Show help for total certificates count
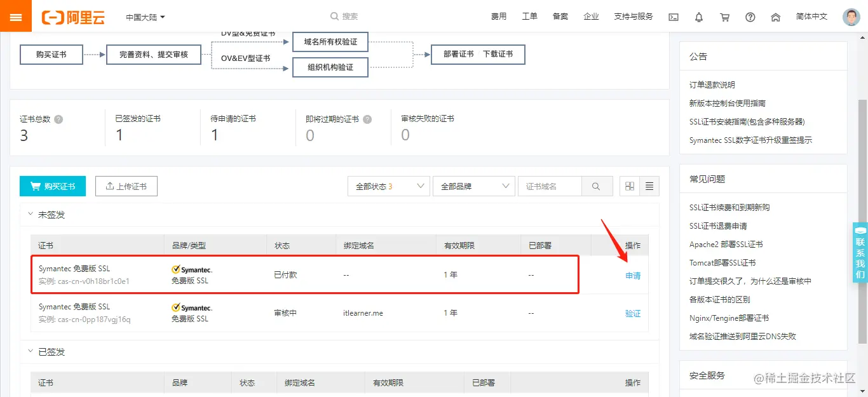Image resolution: width=868 pixels, height=397 pixels. pos(58,119)
